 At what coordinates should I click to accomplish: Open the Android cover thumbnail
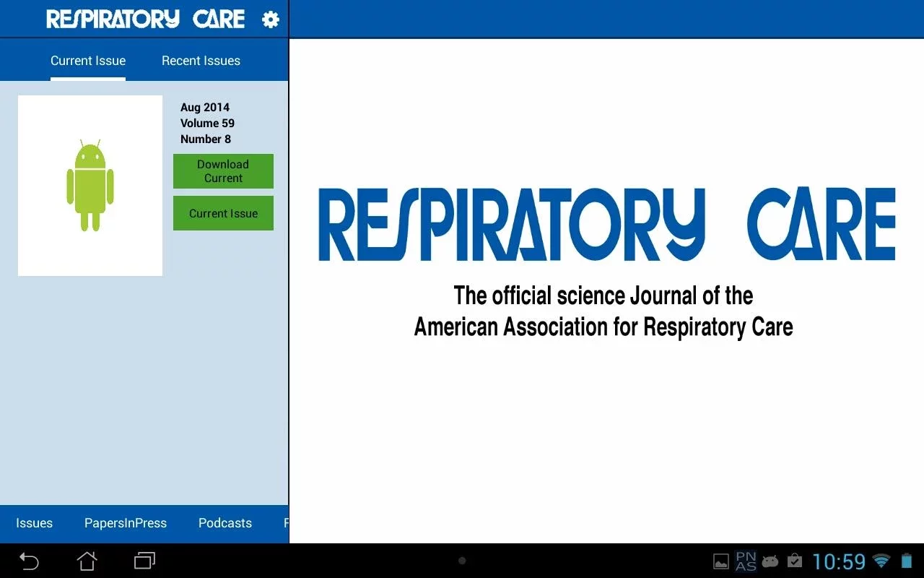click(x=90, y=186)
